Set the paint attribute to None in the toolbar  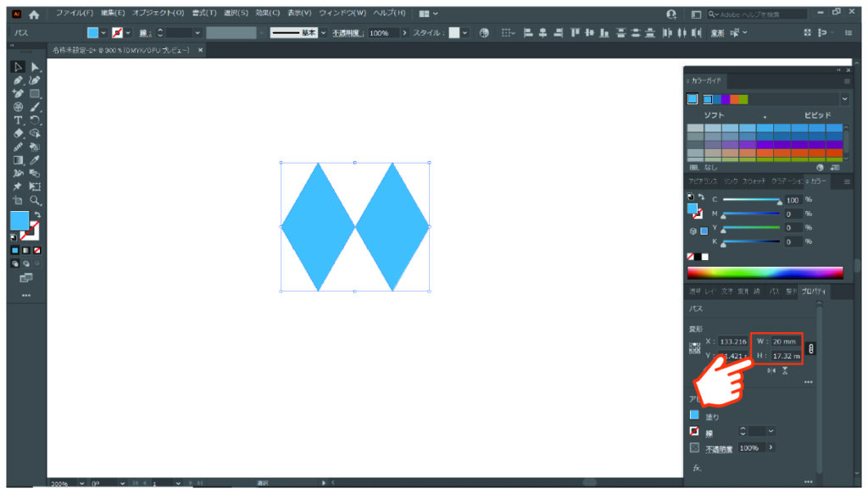click(37, 251)
